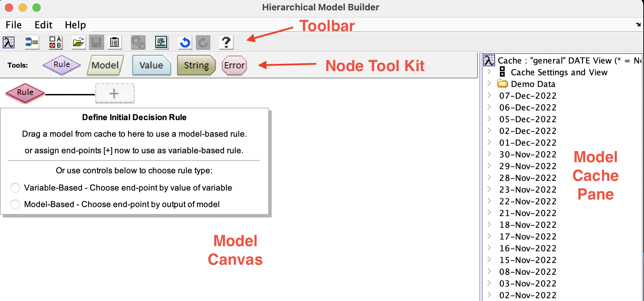
Task: Choose the Variable-Based rule type radio button
Action: click(15, 188)
